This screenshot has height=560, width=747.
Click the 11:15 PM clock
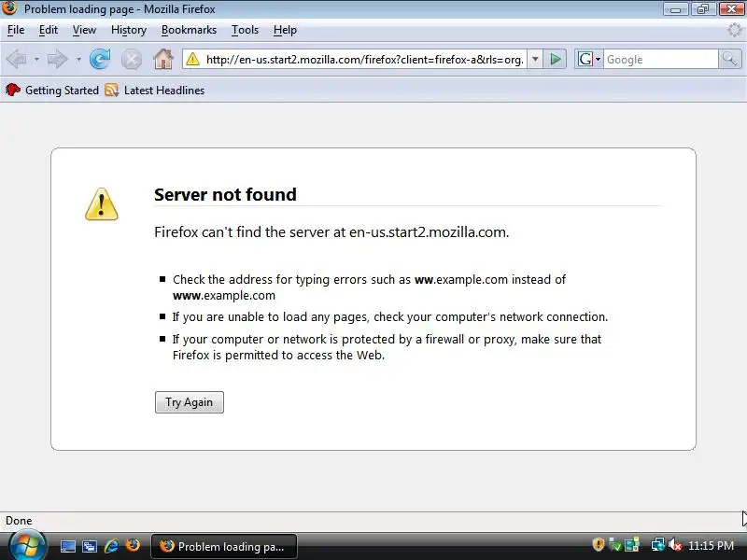coord(711,546)
